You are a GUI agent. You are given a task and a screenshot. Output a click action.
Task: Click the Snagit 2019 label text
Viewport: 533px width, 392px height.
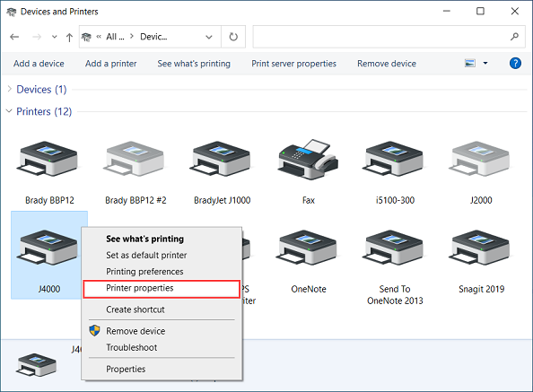coord(481,289)
